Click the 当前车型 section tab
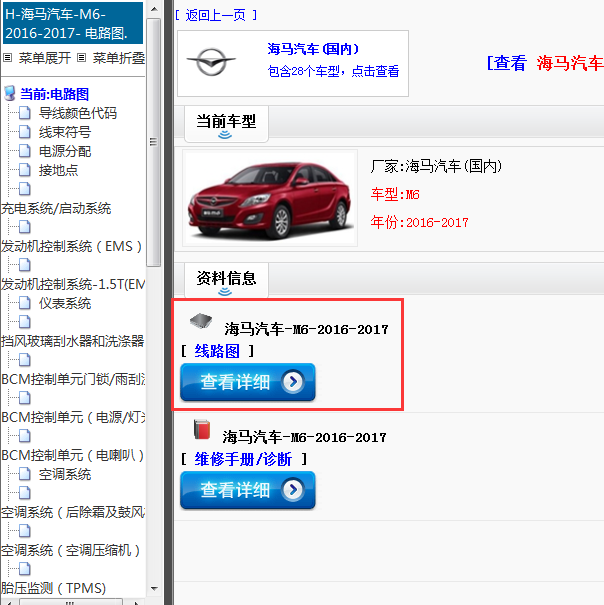The width and height of the screenshot is (604, 605). (226, 124)
